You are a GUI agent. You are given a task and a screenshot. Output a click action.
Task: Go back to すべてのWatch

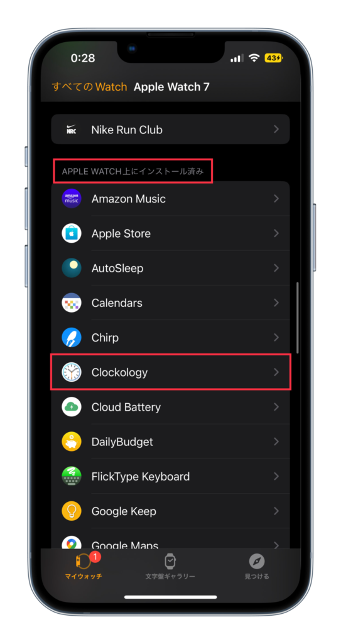[x=89, y=87]
